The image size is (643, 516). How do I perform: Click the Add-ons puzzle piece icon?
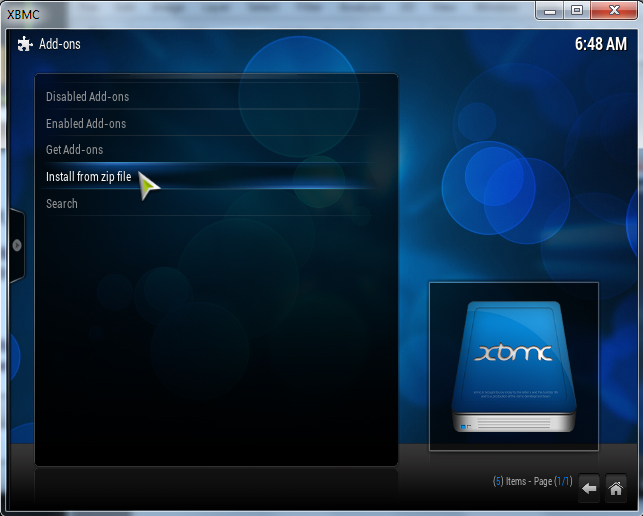[x=25, y=44]
